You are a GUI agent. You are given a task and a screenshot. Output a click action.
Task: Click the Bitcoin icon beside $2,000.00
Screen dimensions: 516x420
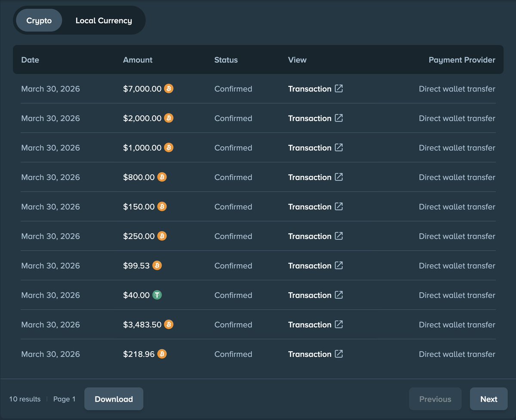click(x=169, y=118)
